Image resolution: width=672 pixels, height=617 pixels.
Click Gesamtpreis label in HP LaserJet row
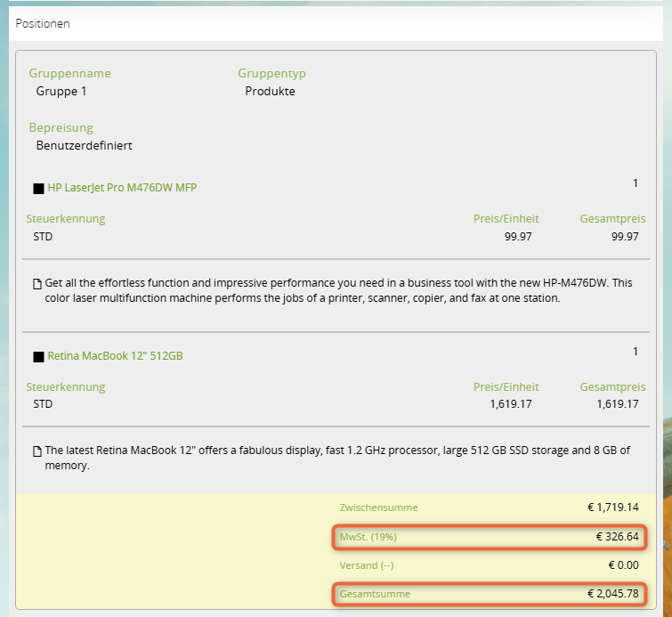pyautogui.click(x=613, y=219)
